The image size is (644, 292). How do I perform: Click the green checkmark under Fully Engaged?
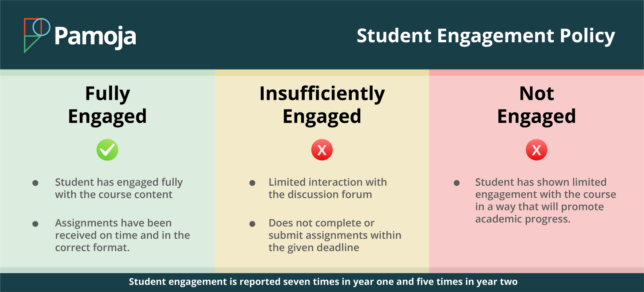(x=107, y=150)
